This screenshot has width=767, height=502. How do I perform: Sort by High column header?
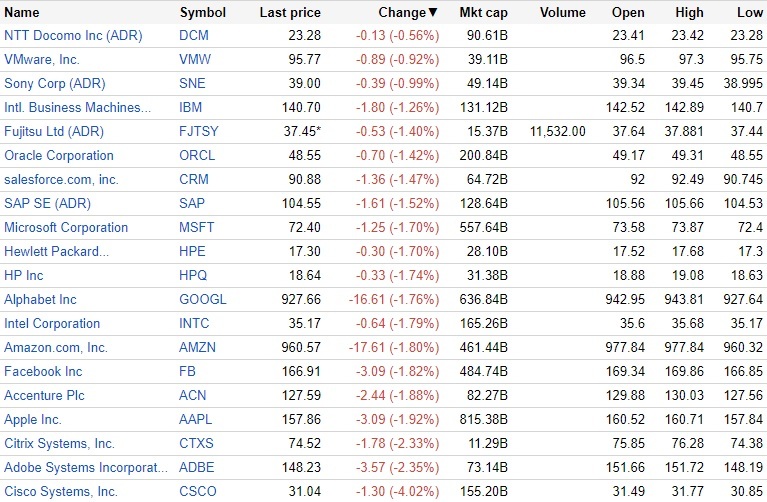[x=689, y=13]
